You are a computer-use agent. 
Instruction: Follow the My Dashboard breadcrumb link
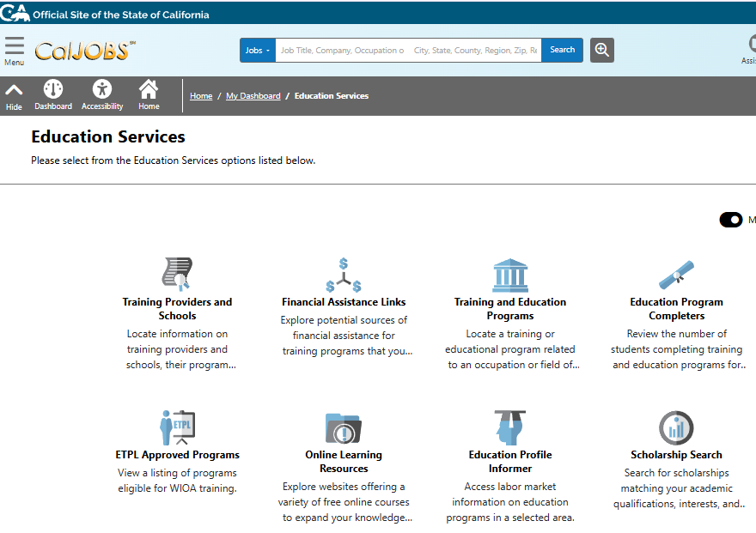coord(253,96)
